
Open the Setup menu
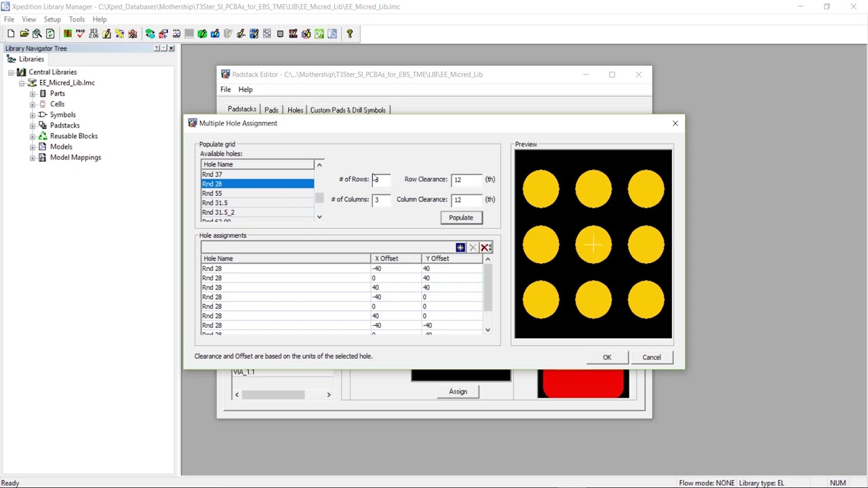[52, 19]
